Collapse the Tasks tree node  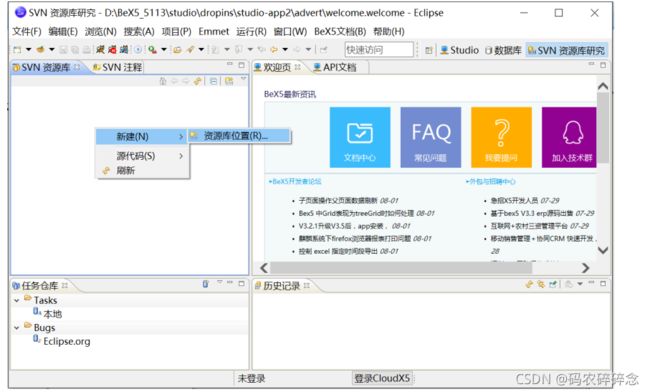pos(17,300)
